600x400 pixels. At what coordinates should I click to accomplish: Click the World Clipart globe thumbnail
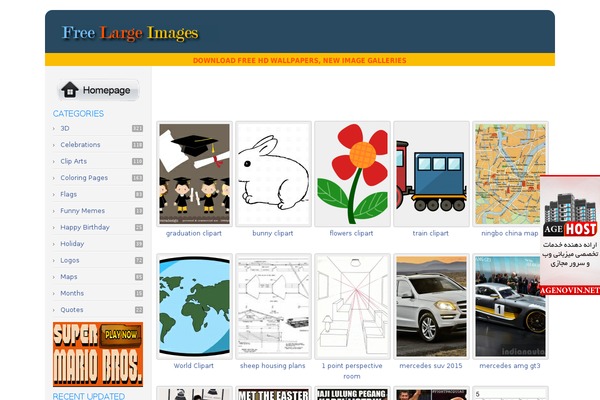pos(194,306)
